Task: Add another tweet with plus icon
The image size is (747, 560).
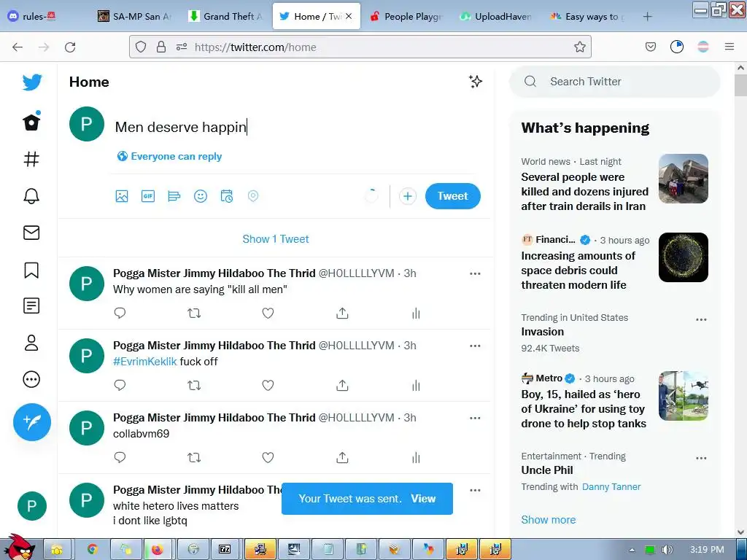Action: [407, 196]
